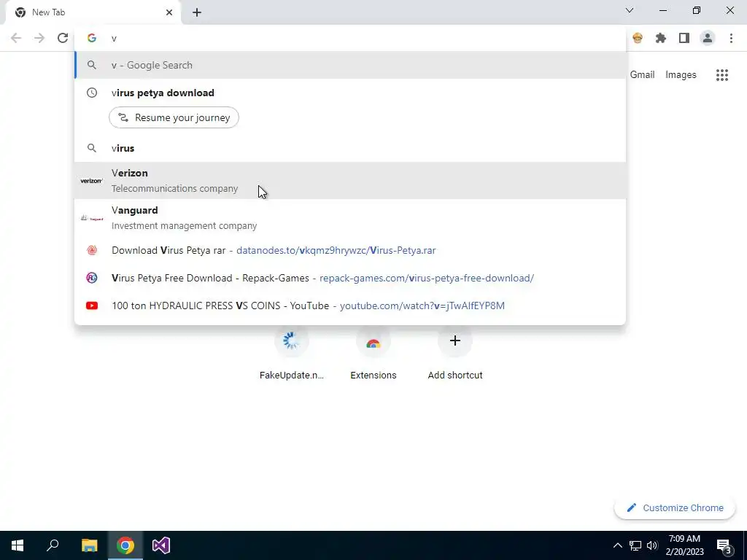747x560 pixels.
Task: Reload the page with the refresh icon
Action: (63, 38)
